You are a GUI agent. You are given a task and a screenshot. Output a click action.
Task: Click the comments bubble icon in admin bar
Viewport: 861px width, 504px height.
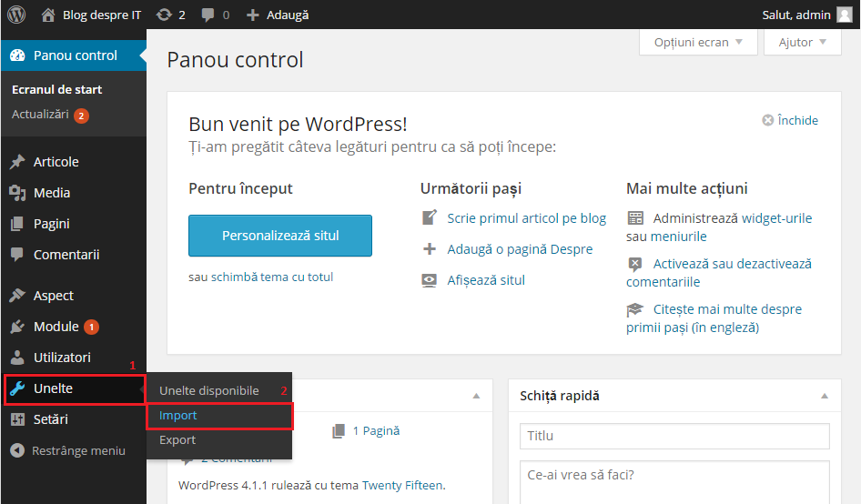click(x=208, y=15)
